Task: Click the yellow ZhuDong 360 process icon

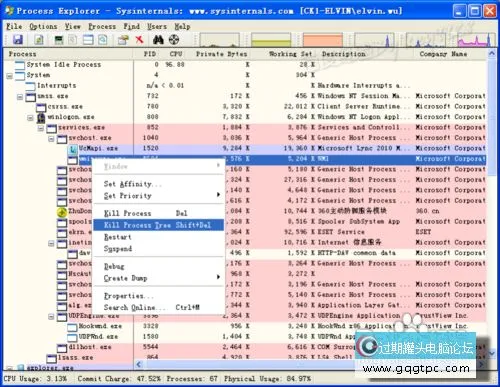Action: tap(62, 212)
